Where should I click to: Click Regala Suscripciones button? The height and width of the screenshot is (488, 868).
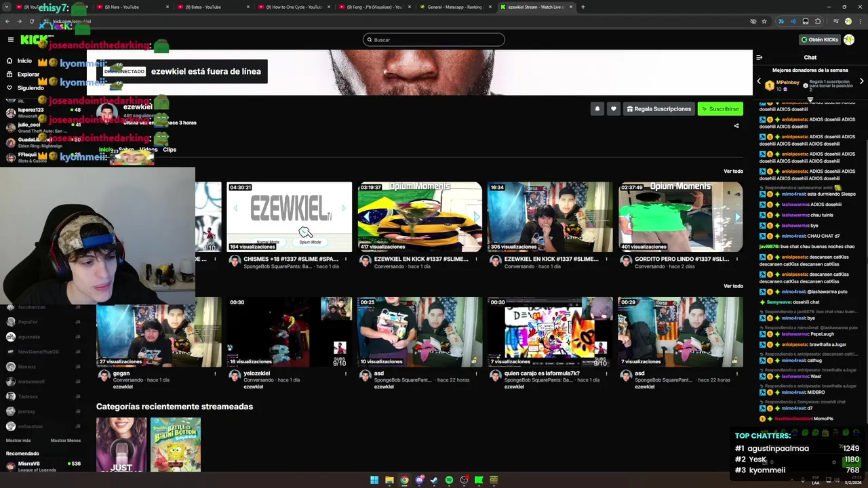click(658, 108)
